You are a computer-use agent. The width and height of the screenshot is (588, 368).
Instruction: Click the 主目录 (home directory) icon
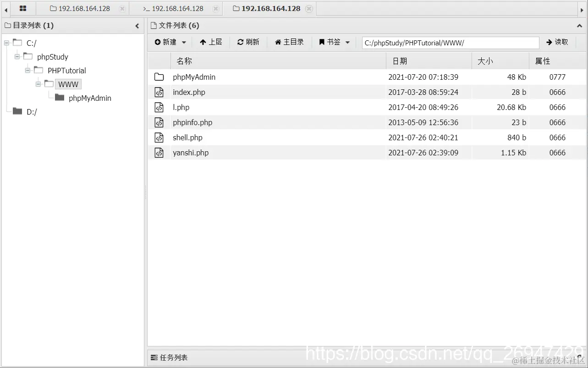pyautogui.click(x=279, y=42)
